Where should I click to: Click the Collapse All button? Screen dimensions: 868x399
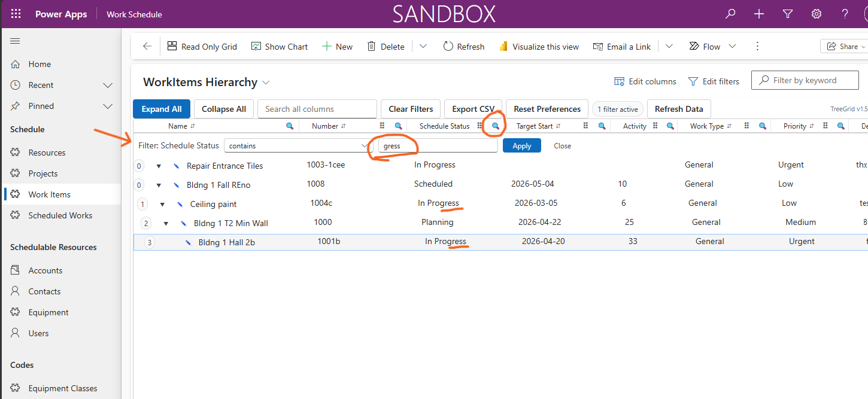tap(224, 109)
